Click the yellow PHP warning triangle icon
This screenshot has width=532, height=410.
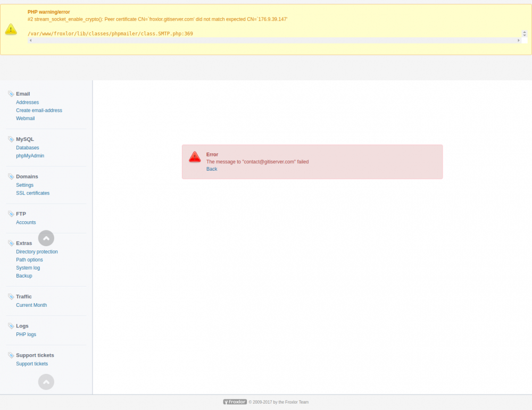11,29
